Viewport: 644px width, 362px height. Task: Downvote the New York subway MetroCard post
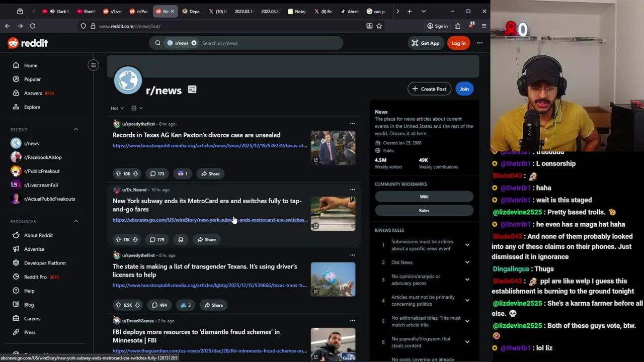[x=135, y=240]
